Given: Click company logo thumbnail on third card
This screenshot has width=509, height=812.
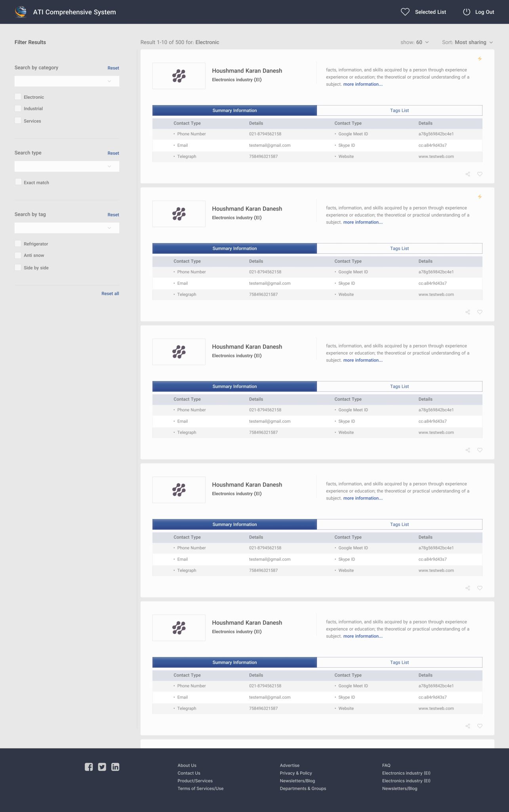Looking at the screenshot, I should pyautogui.click(x=179, y=352).
